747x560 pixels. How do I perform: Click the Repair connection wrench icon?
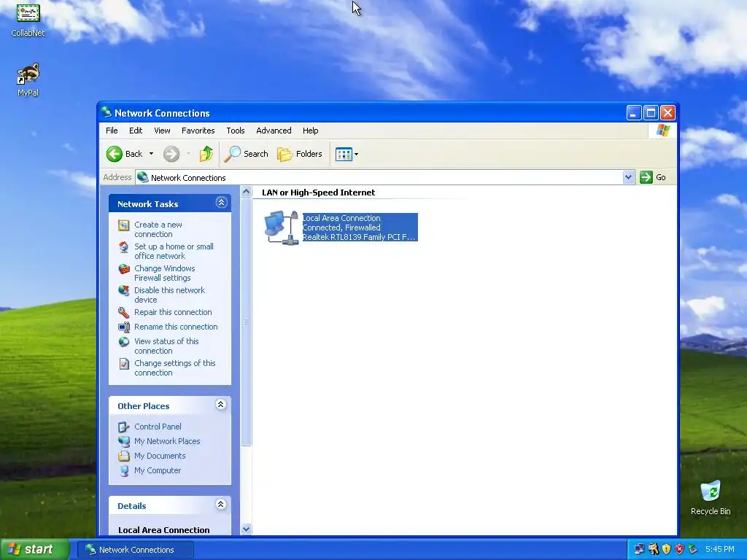(x=124, y=312)
